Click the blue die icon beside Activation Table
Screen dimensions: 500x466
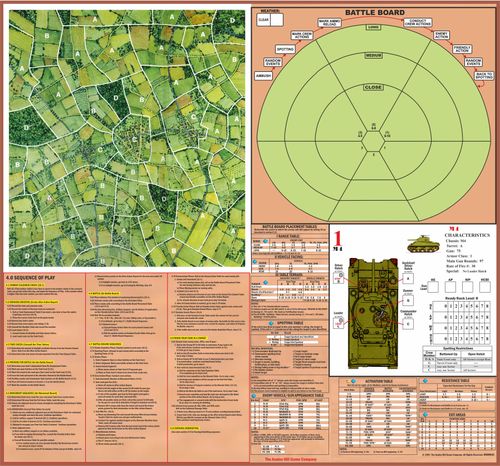click(353, 381)
